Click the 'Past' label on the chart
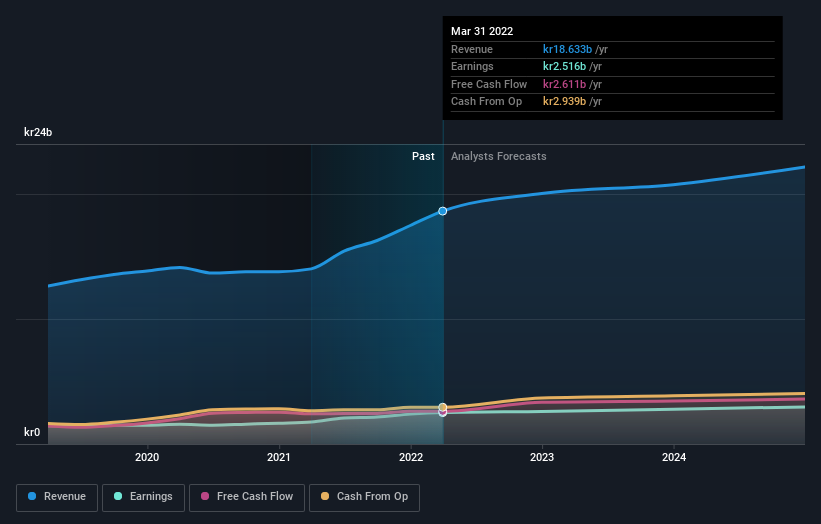821x524 pixels. point(423,156)
